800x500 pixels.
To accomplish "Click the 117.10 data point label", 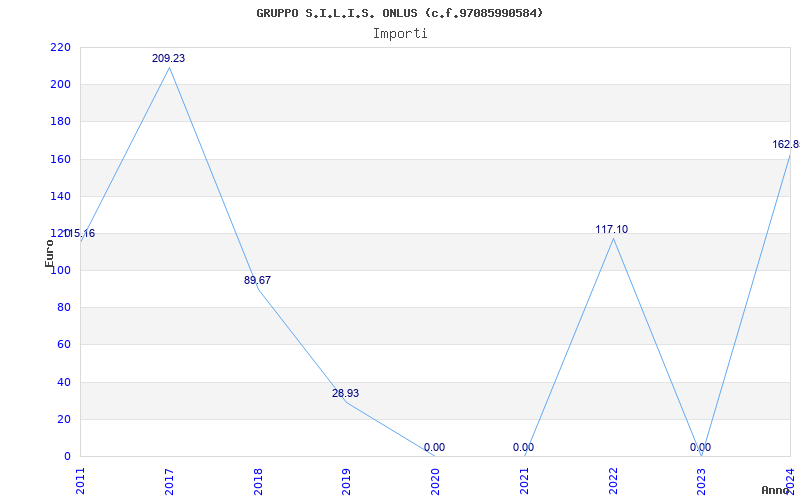I will pos(611,230).
